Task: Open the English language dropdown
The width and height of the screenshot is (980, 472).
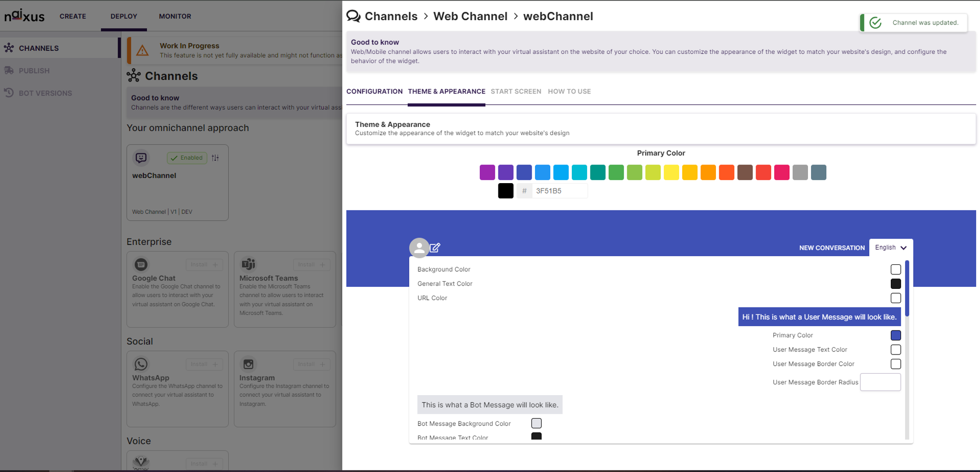Action: coord(891,248)
